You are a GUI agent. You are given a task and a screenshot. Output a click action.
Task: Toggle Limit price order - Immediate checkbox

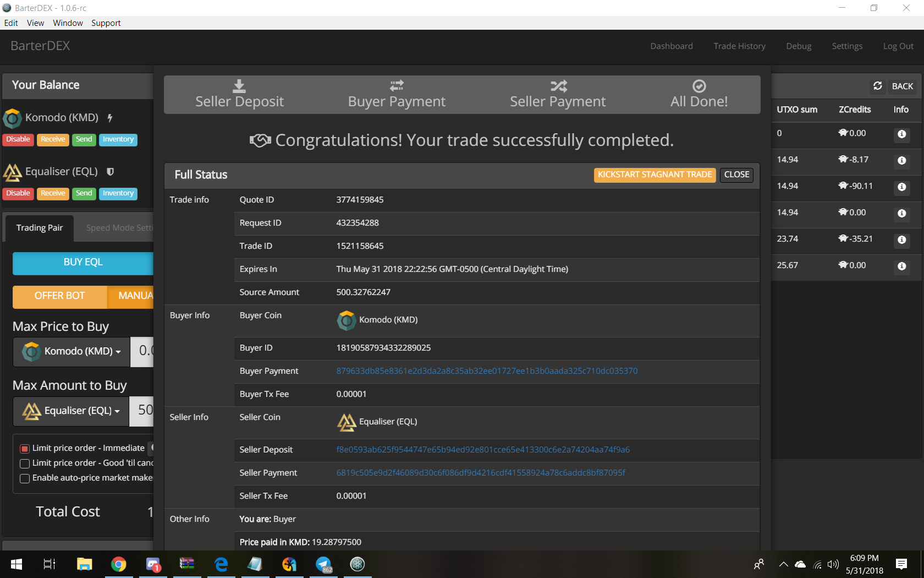click(x=24, y=449)
